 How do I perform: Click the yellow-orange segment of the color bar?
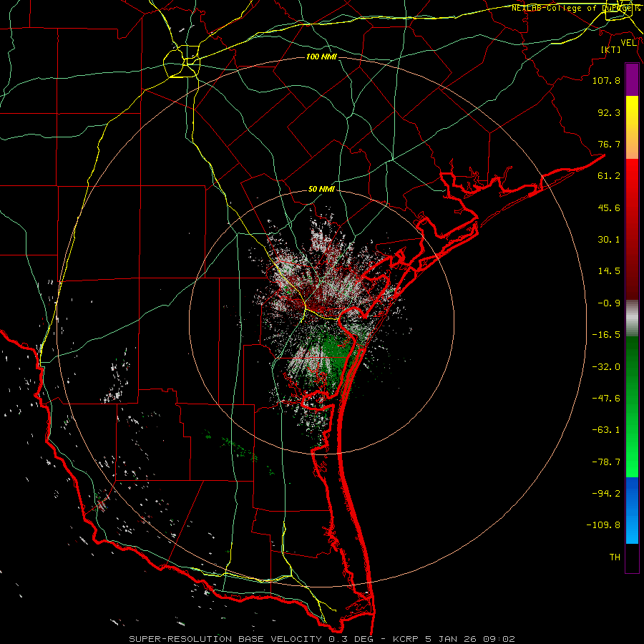(x=632, y=127)
